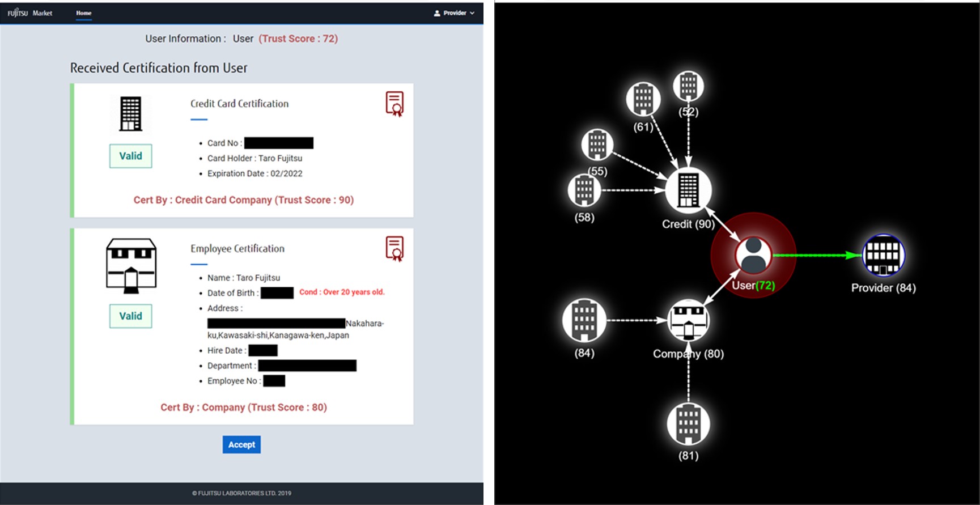The width and height of the screenshot is (980, 505).
Task: Click the building node labeled (52)
Action: (x=688, y=86)
